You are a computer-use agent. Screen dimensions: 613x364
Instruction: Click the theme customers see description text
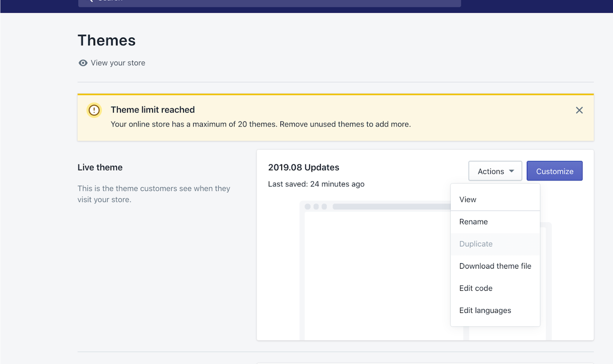pyautogui.click(x=154, y=194)
